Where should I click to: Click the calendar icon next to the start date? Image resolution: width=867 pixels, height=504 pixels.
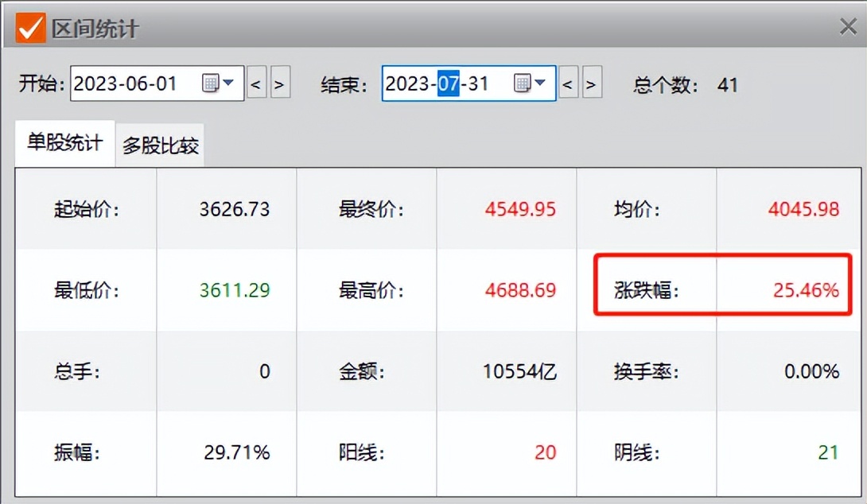point(208,83)
